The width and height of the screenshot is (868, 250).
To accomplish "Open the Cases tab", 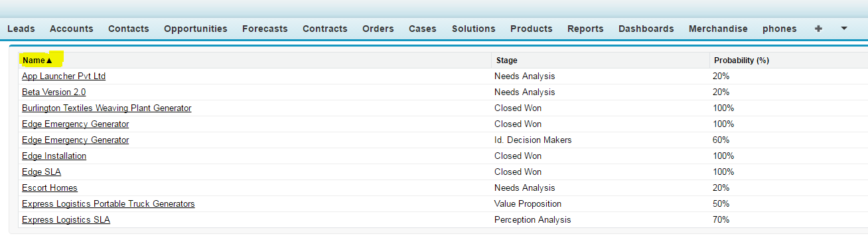I will tap(423, 29).
